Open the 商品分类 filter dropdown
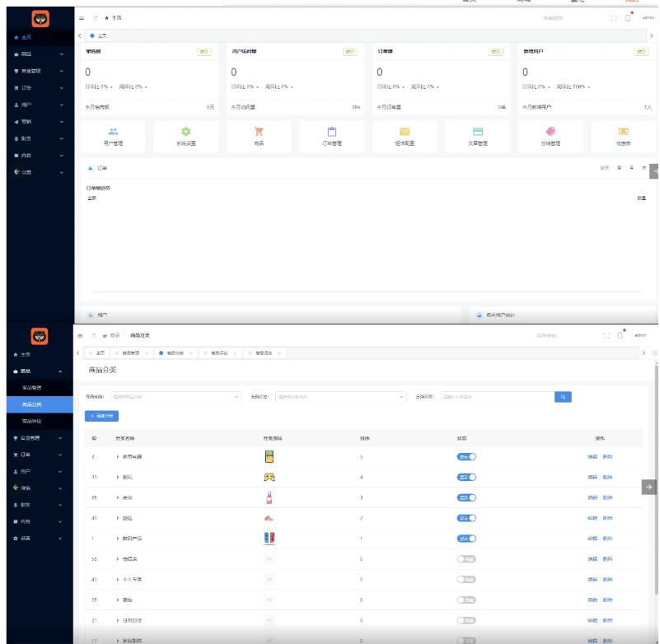660x644 pixels. tap(175, 396)
